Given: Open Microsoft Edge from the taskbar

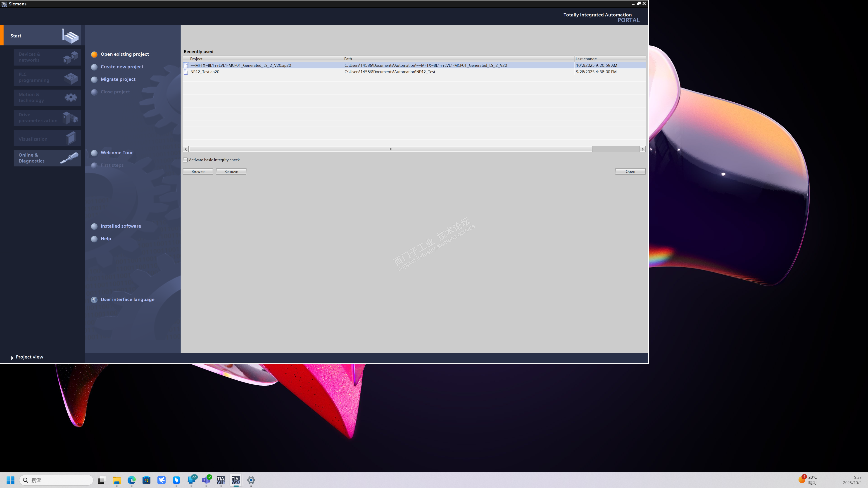Looking at the screenshot, I should click(x=131, y=480).
